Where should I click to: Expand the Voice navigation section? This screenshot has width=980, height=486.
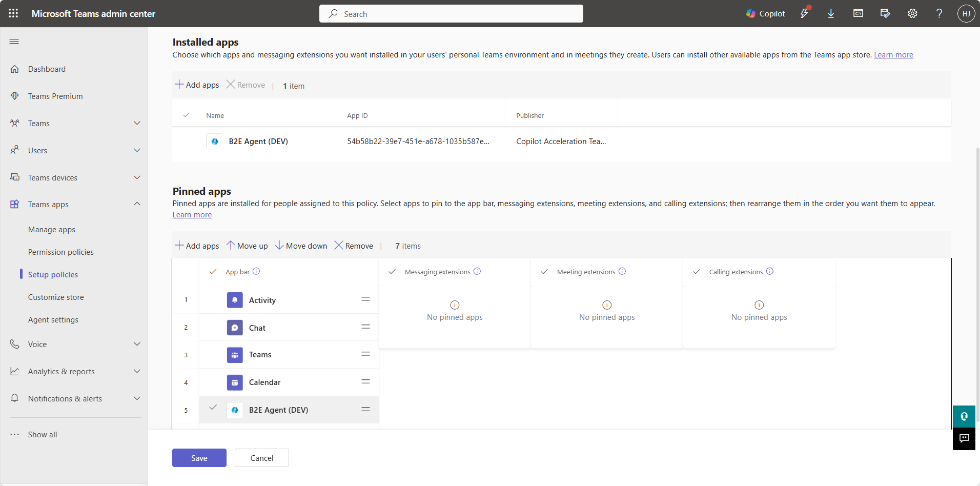[x=137, y=344]
